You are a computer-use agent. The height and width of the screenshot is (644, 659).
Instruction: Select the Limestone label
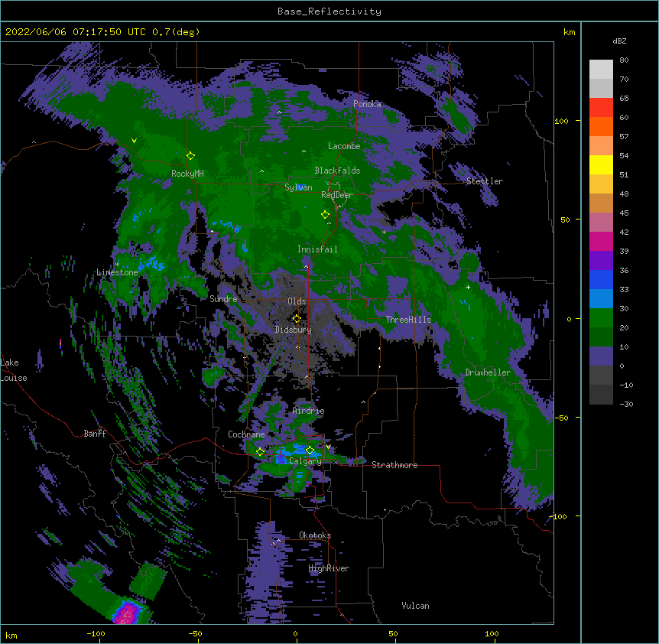click(x=117, y=272)
